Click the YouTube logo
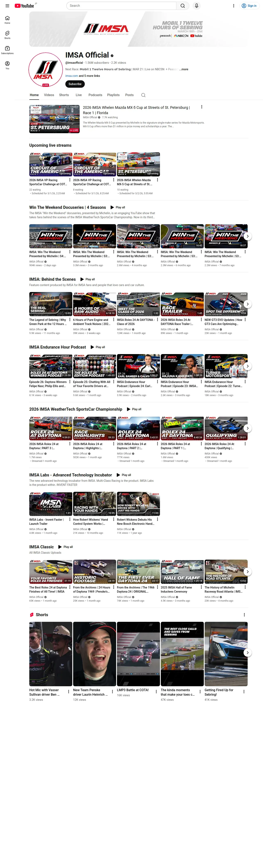263x868 pixels. (x=24, y=6)
